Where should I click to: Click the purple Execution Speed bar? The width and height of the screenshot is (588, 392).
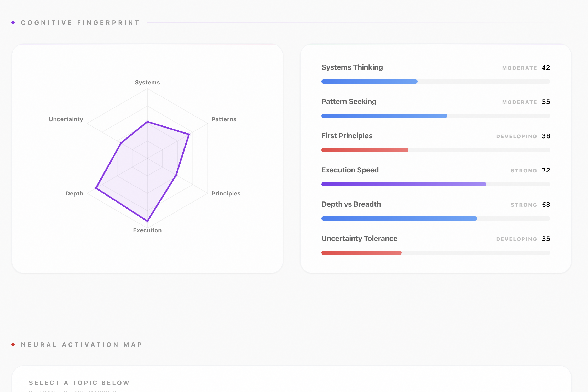point(404,184)
